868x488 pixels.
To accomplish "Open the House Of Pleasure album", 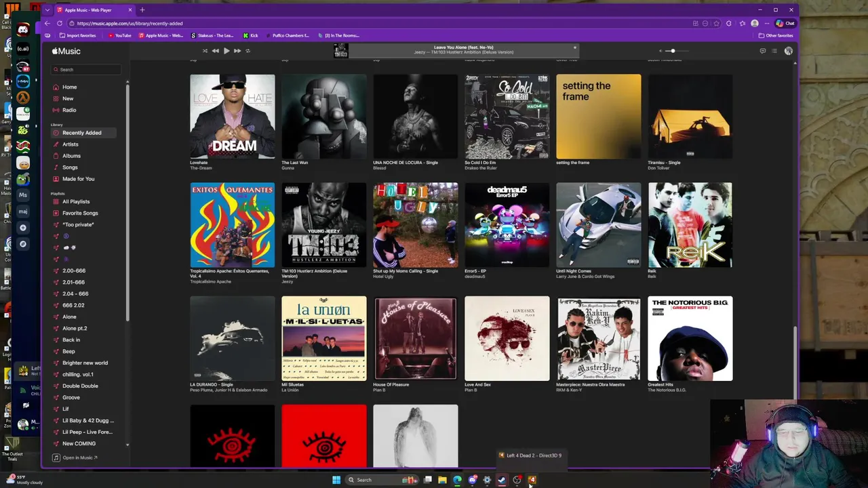I will (x=416, y=338).
